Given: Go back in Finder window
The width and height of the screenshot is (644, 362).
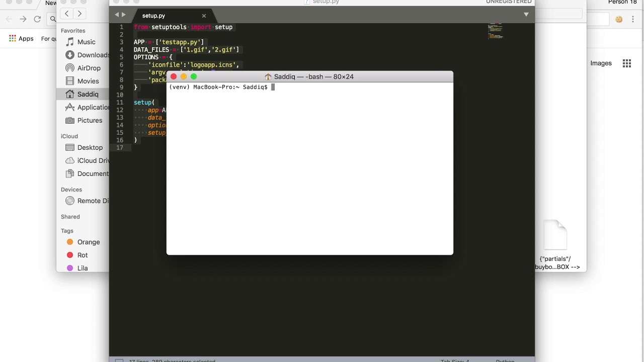Looking at the screenshot, I should [x=66, y=14].
